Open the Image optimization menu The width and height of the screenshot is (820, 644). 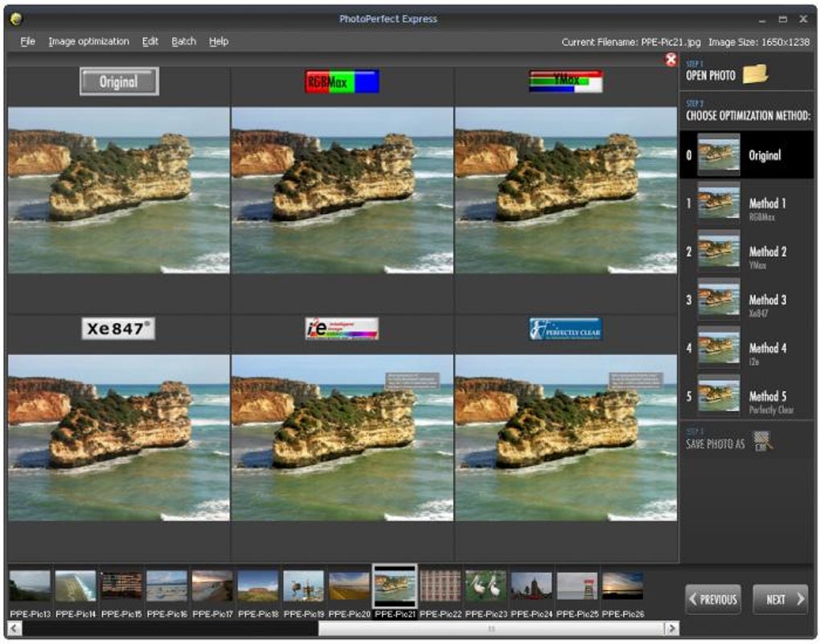point(89,41)
